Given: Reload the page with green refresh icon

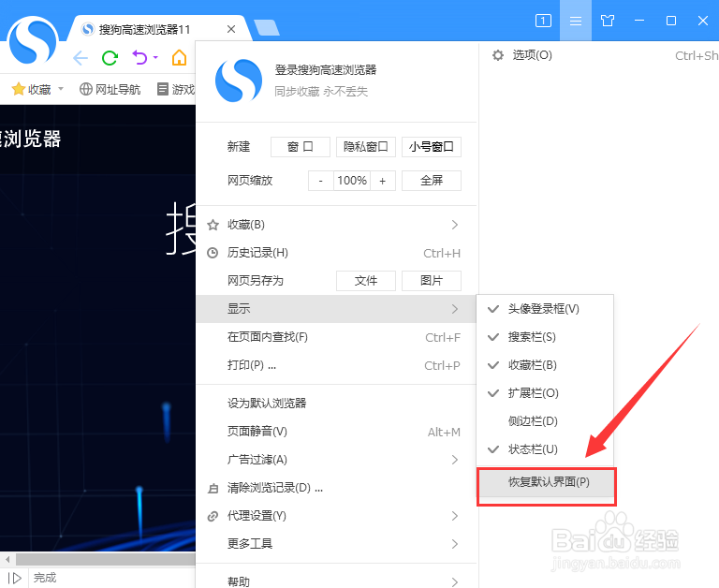Looking at the screenshot, I should [110, 58].
